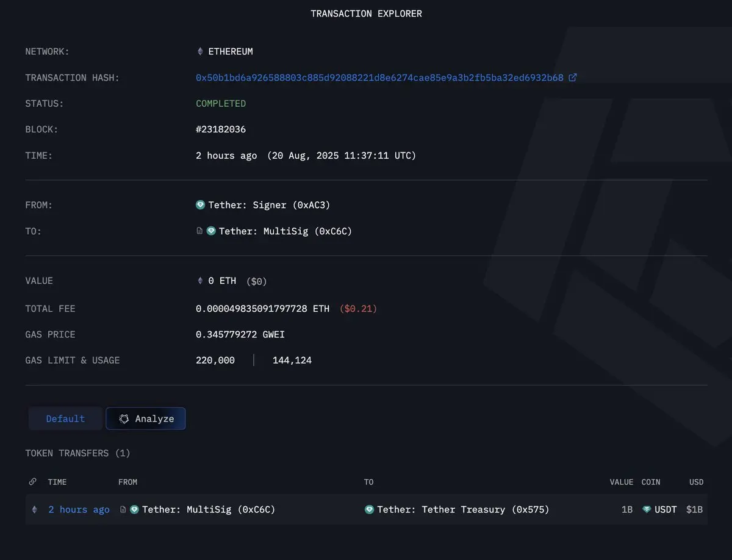
Task: Click Tether logo beside MultiSig (0xC6C) in TO field
Action: (211, 231)
